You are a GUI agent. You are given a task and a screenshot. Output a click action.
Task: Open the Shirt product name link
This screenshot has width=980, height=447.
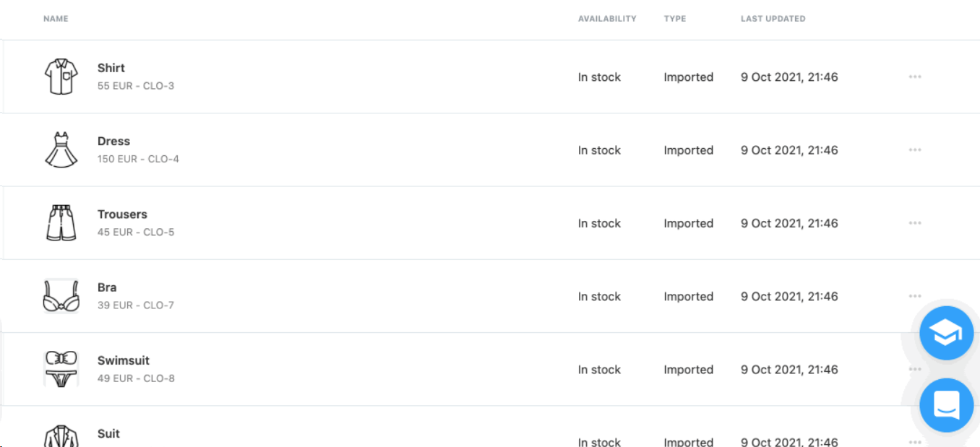coord(111,68)
